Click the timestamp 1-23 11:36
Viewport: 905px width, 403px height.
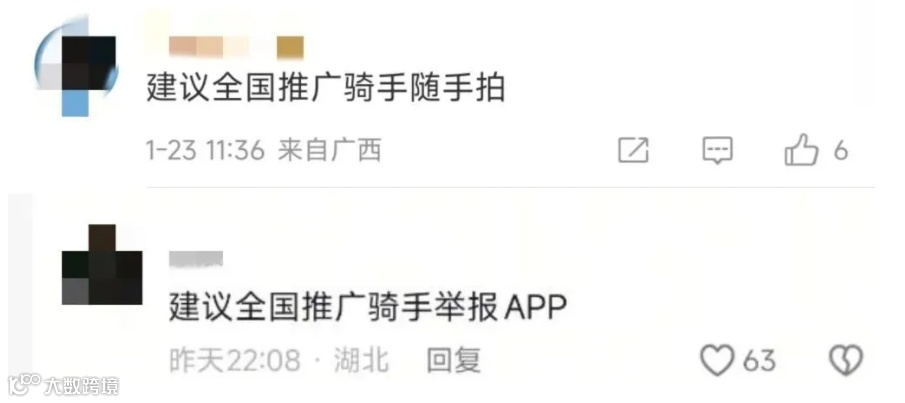click(205, 151)
